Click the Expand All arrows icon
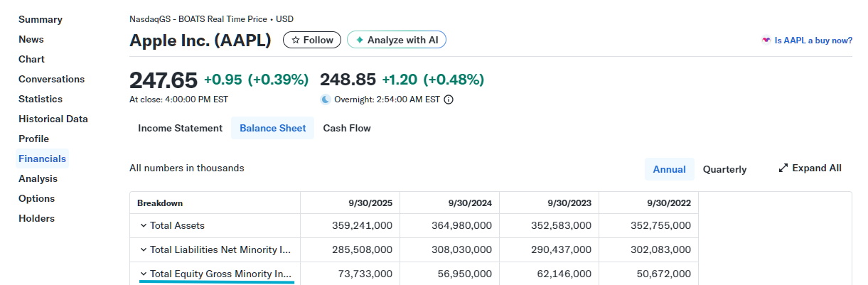Viewport: 868px width, 285px height. click(x=783, y=168)
